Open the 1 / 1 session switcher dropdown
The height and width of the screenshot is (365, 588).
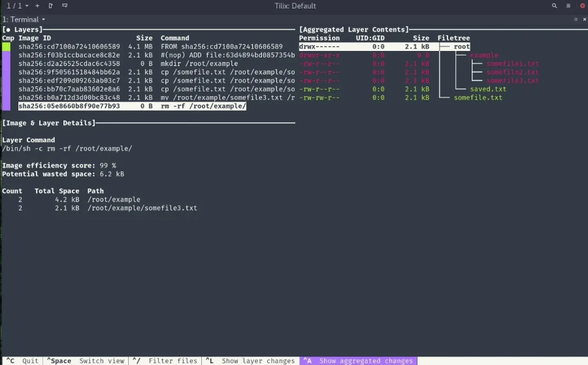click(17, 6)
